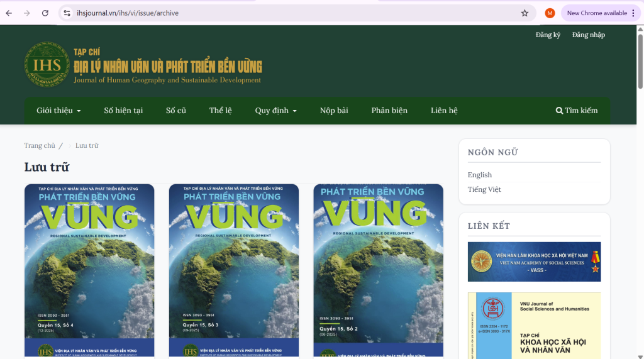Click the browser back arrow
This screenshot has height=359, width=644.
[x=9, y=13]
